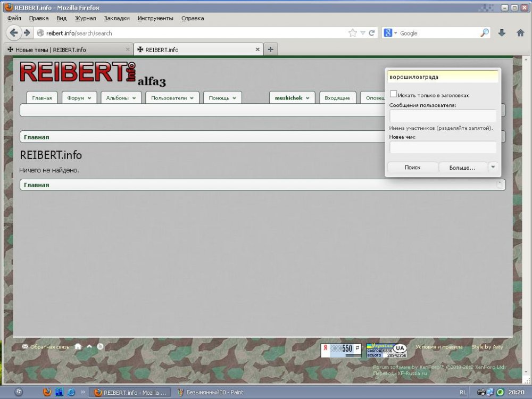Follow the lower Главная breadcrumb link

tap(37, 185)
